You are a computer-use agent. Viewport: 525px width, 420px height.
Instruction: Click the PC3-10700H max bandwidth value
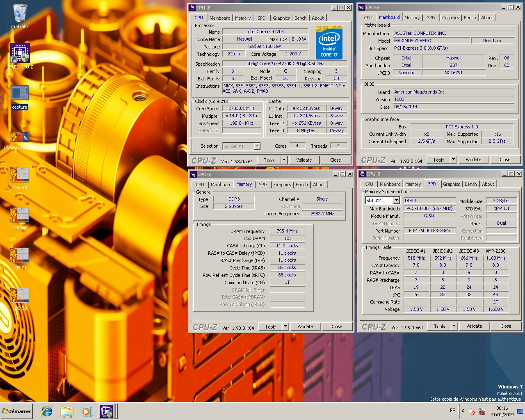click(x=429, y=208)
